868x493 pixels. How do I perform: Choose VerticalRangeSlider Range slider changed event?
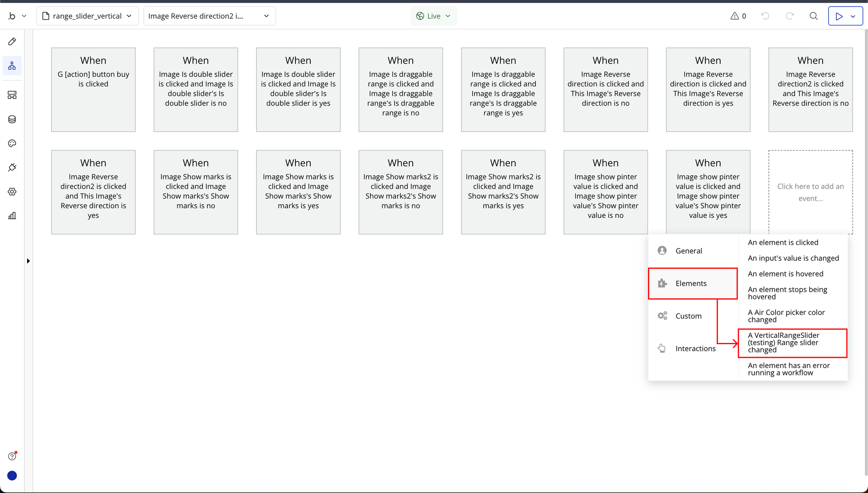[x=792, y=343]
